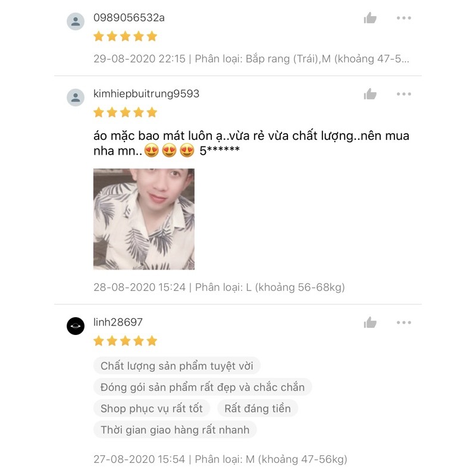The height and width of the screenshot is (476, 476).
Task: Select tag 'Đóng gói sản phẩm rất đẹp và chắc chắn'
Action: point(202,387)
